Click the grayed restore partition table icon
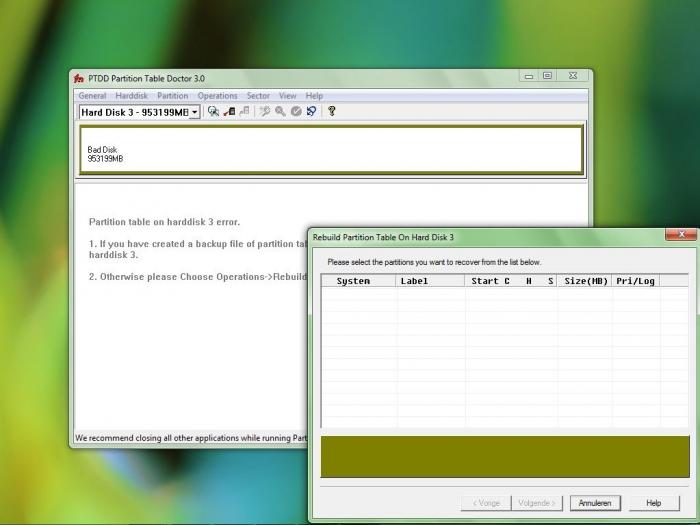This screenshot has height=525, width=700. pos(244,111)
